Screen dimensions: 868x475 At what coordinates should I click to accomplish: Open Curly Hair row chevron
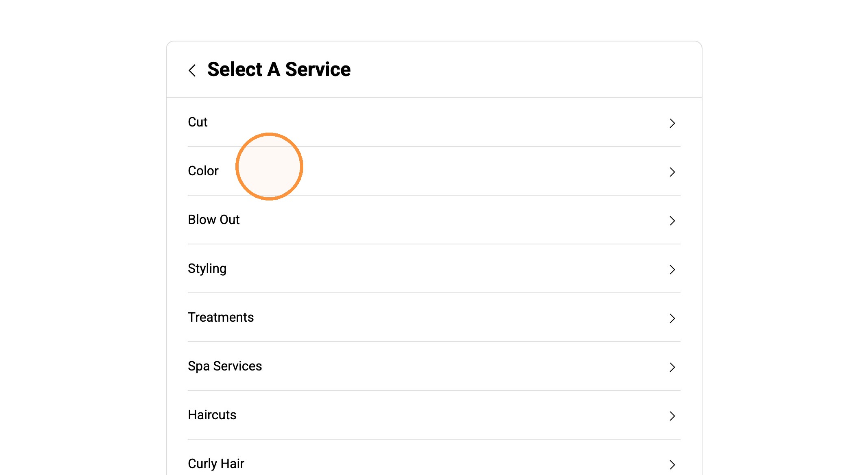click(x=672, y=465)
